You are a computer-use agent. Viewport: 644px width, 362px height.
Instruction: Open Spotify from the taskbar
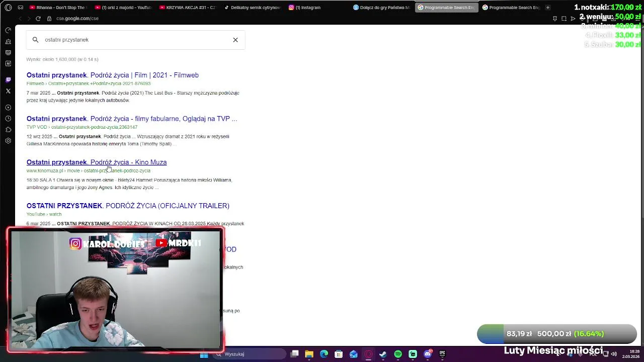(x=398, y=354)
